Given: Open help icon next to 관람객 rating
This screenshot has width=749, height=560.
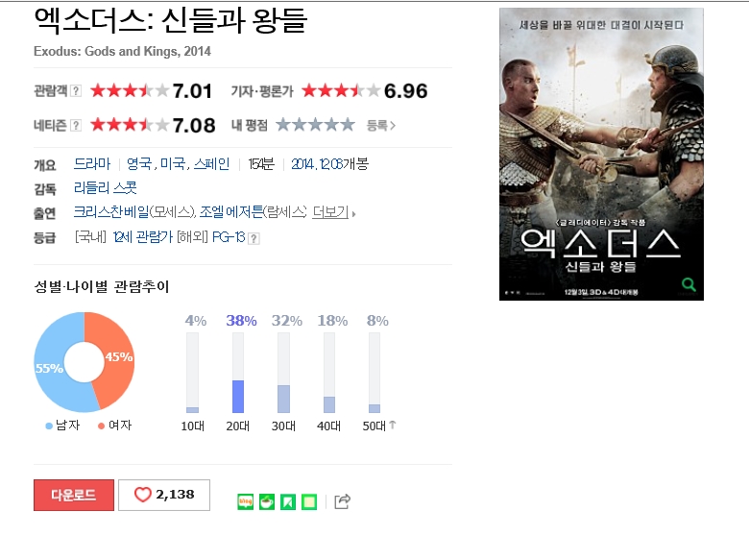Looking at the screenshot, I should (x=76, y=91).
